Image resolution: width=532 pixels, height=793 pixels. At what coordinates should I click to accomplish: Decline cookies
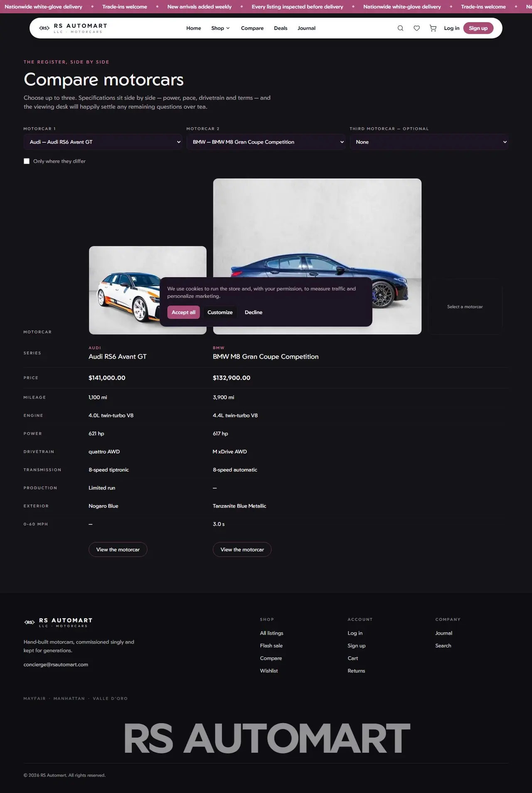(x=254, y=312)
